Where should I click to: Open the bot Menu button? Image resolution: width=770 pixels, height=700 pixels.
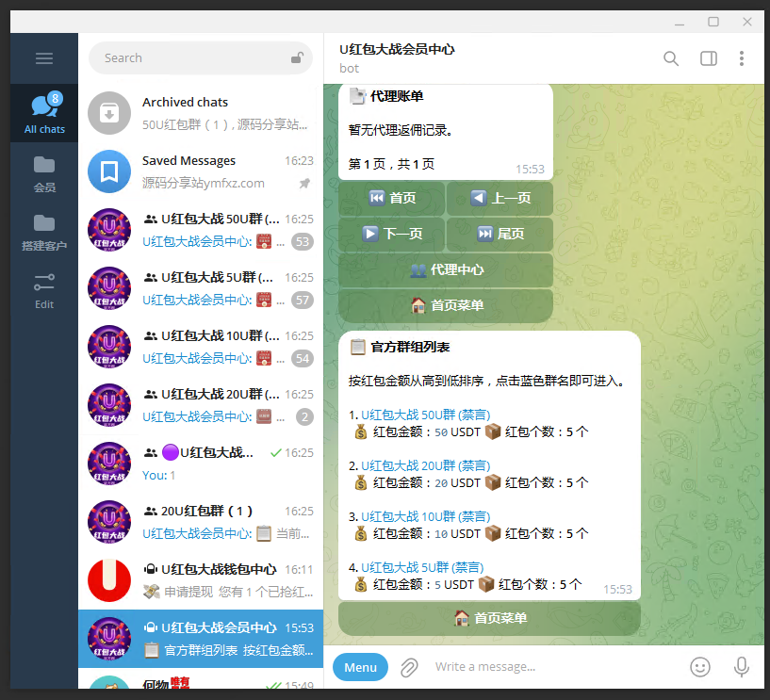tap(360, 667)
